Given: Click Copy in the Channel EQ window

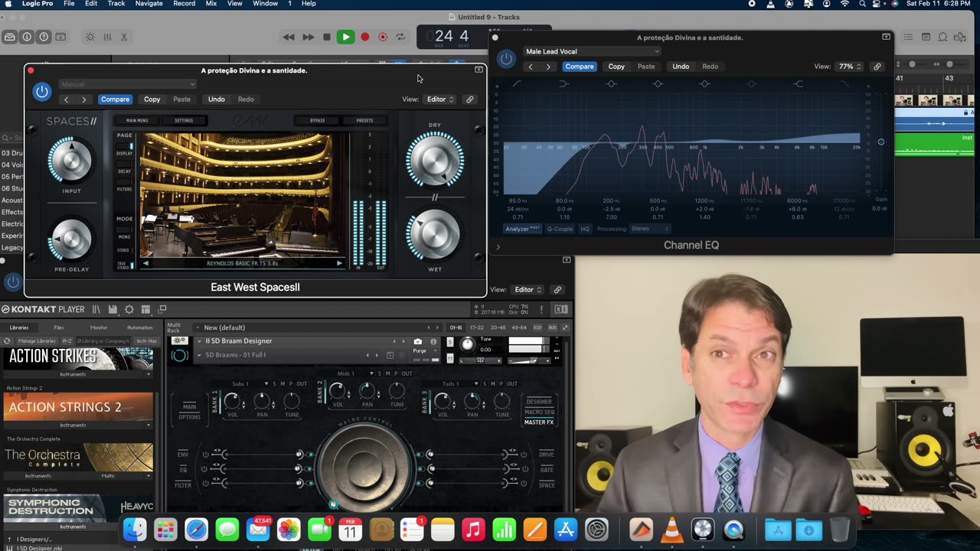Looking at the screenshot, I should click(616, 67).
